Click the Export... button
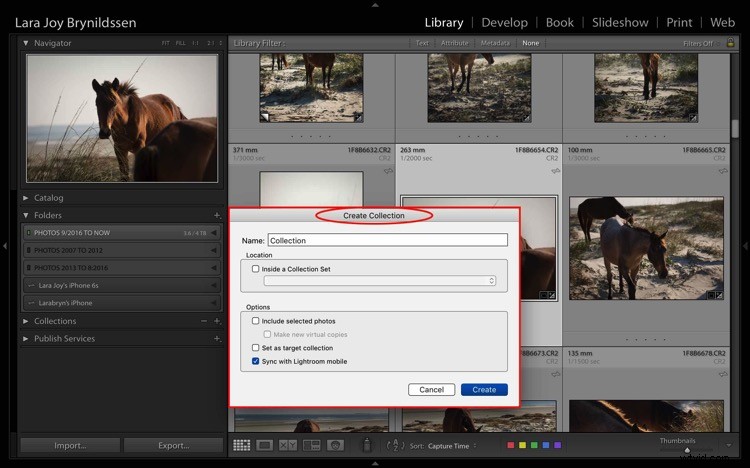Viewport: 750px width, 468px height. point(174,446)
